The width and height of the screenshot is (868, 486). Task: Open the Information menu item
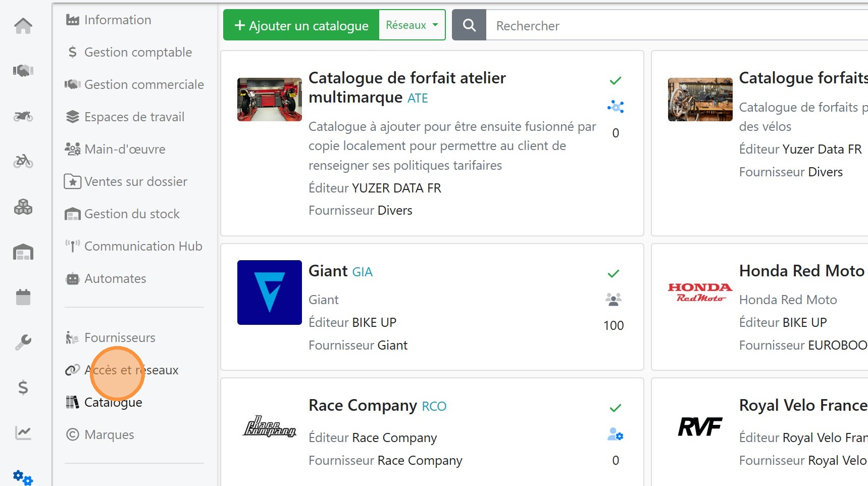click(x=109, y=20)
